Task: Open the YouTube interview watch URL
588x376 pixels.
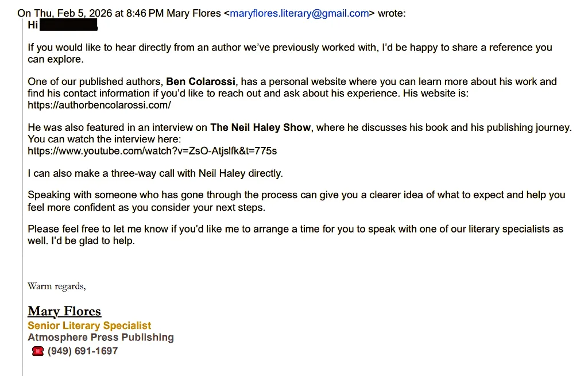Action: click(152, 151)
